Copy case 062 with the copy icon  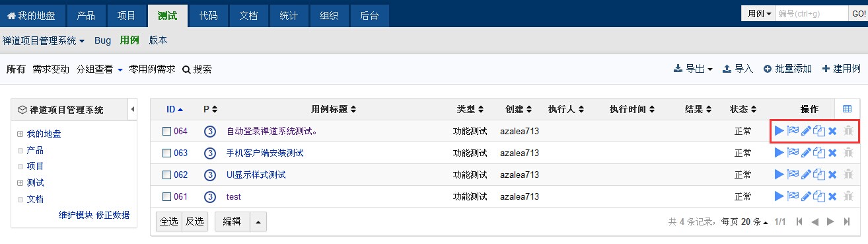[x=819, y=175]
